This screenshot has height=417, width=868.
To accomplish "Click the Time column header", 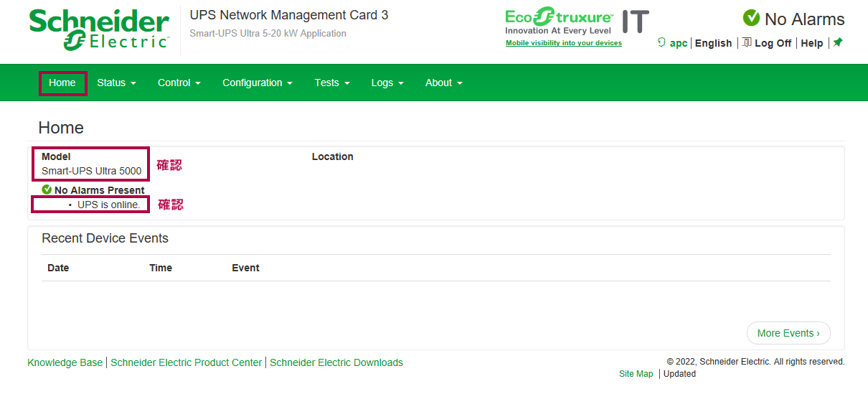I will (161, 268).
